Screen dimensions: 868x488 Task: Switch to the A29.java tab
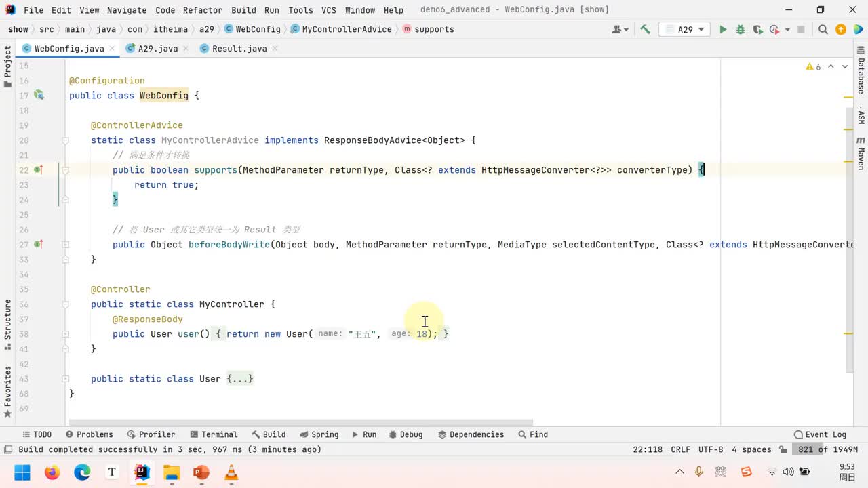tap(157, 49)
